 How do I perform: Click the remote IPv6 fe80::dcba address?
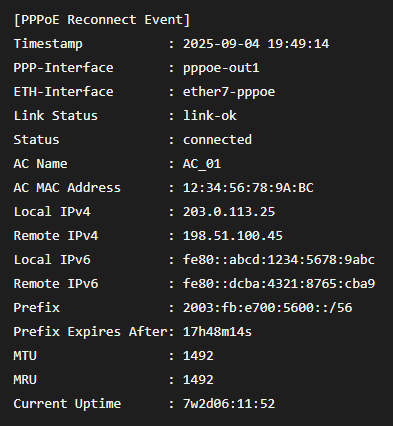279,284
